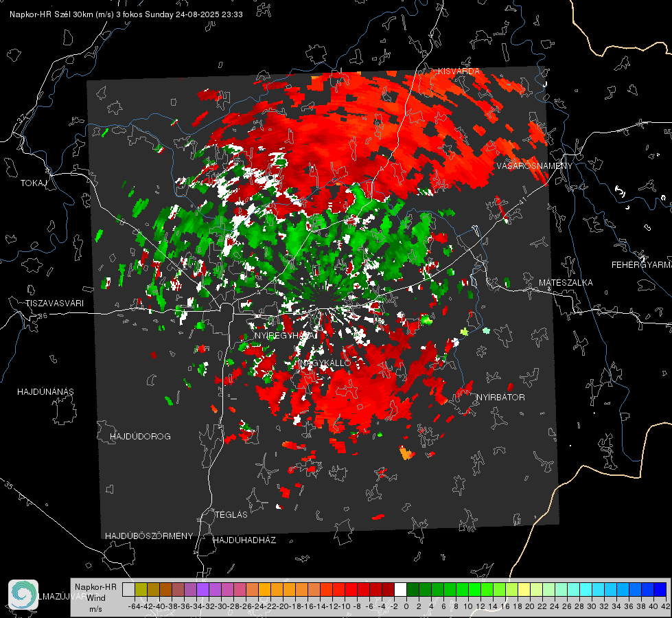This screenshot has width=672, height=618.
Task: Click the road number 36 near Tiszavasvári
Action: click(43, 316)
